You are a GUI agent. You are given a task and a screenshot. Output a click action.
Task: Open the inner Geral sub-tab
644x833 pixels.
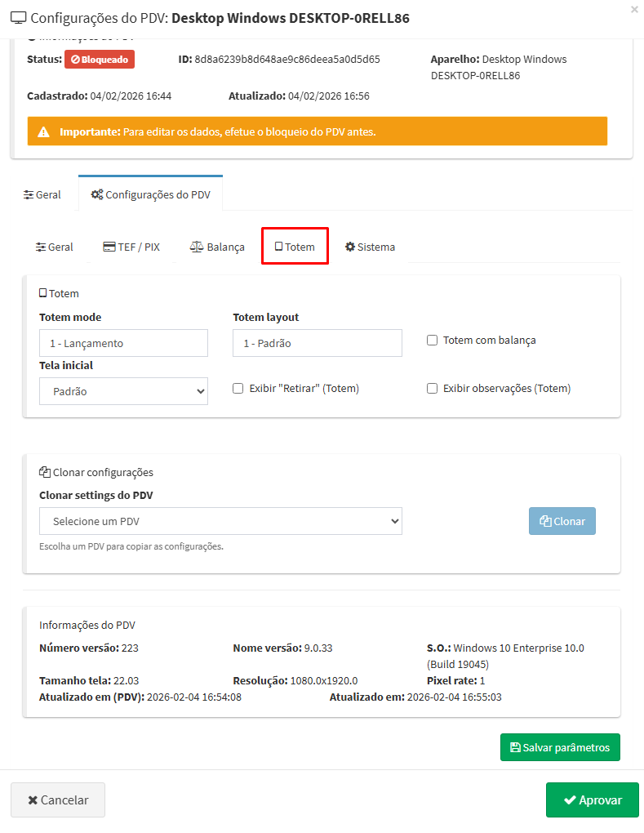pos(55,247)
